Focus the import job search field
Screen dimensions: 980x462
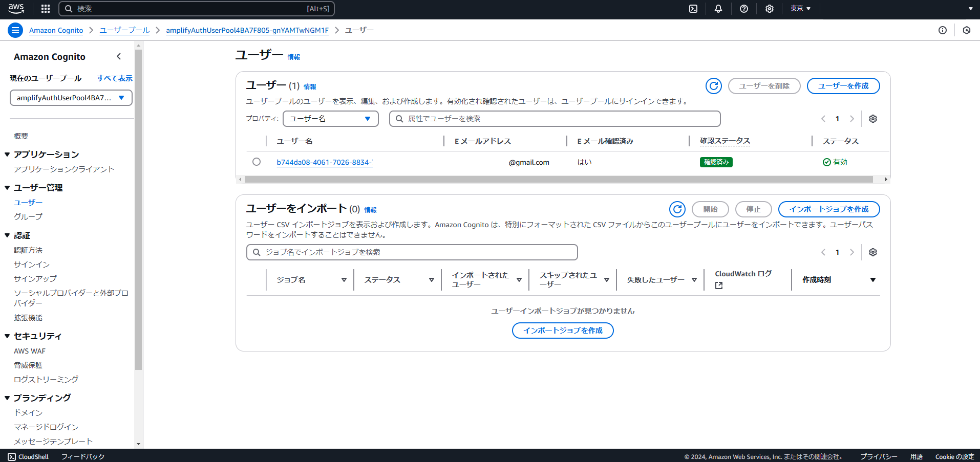point(412,252)
